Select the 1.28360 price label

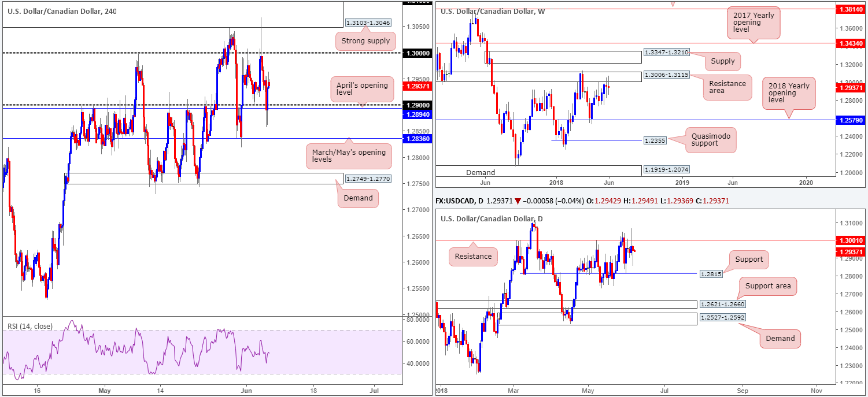416,139
